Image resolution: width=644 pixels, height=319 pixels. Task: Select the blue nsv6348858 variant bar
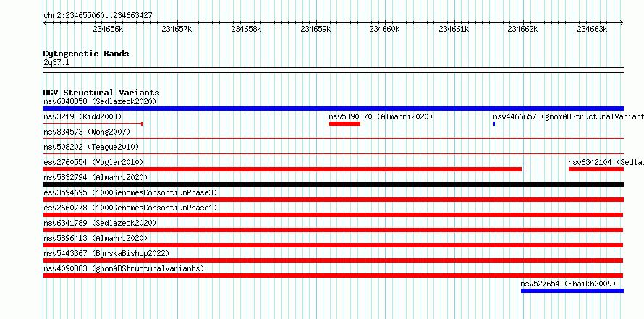333,109
